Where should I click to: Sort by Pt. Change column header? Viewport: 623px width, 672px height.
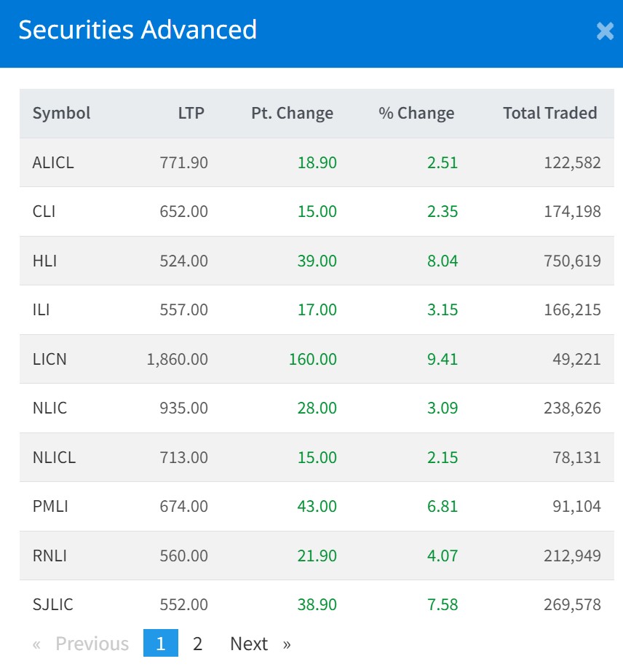tap(292, 113)
